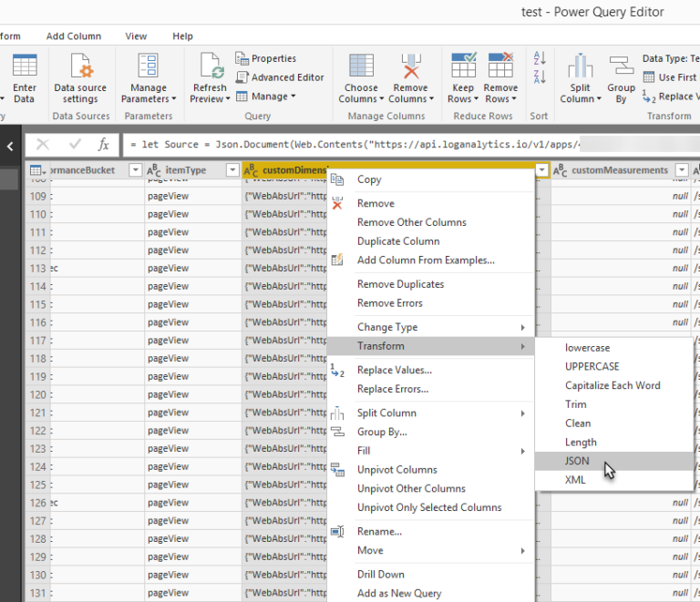
Task: Choose Remove from the context menu
Action: pos(431,203)
